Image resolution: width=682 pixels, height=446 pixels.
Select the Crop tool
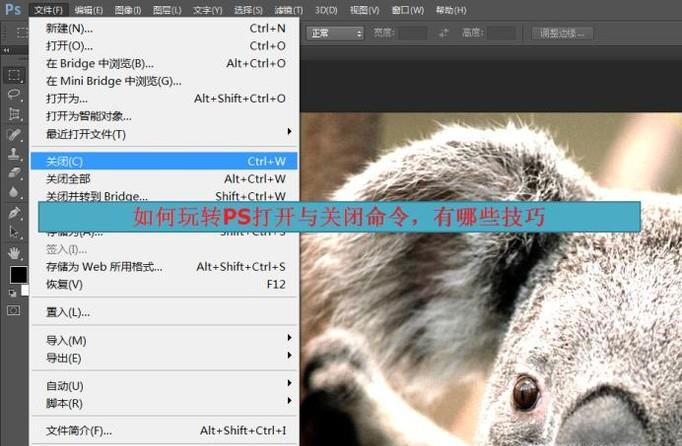(14, 114)
